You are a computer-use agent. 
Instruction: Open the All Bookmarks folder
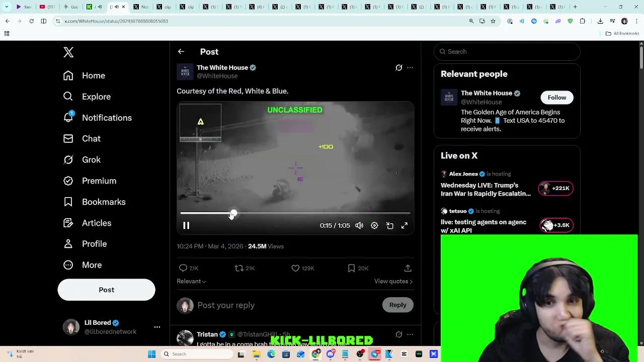622,34
